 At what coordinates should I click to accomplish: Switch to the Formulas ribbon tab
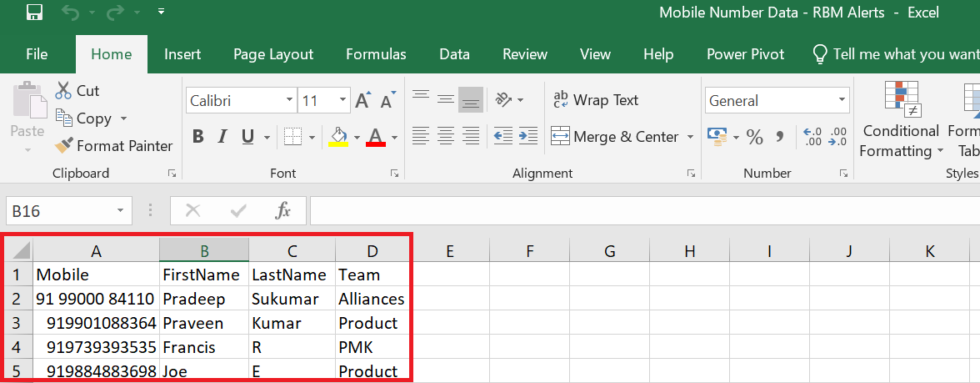[377, 54]
